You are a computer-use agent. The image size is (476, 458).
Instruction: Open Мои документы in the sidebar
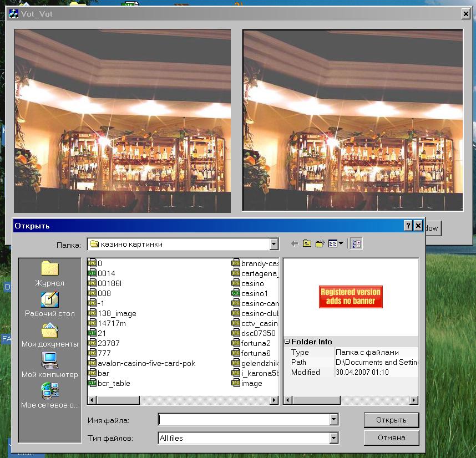50,335
